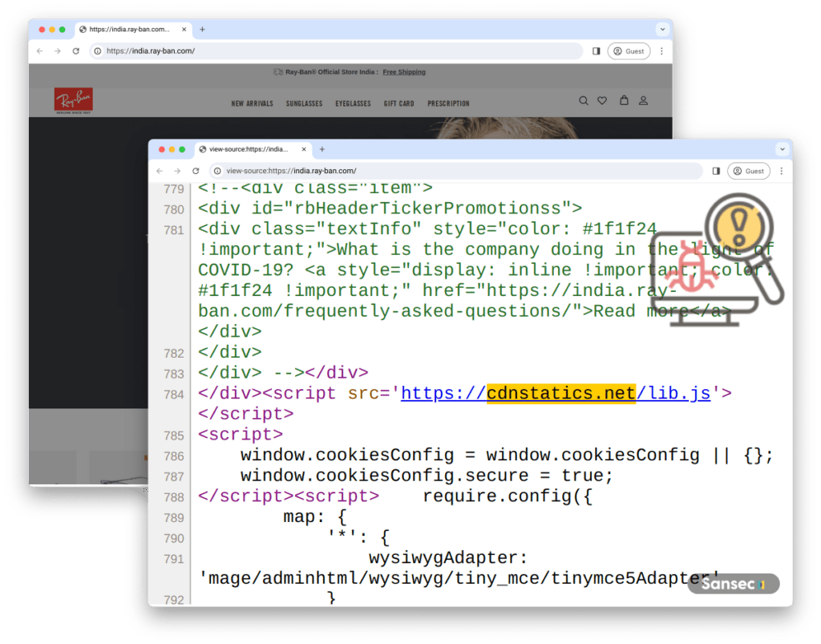This screenshot has height=644, width=821.
Task: Open three-dot menu in view-source window
Action: 782,171
